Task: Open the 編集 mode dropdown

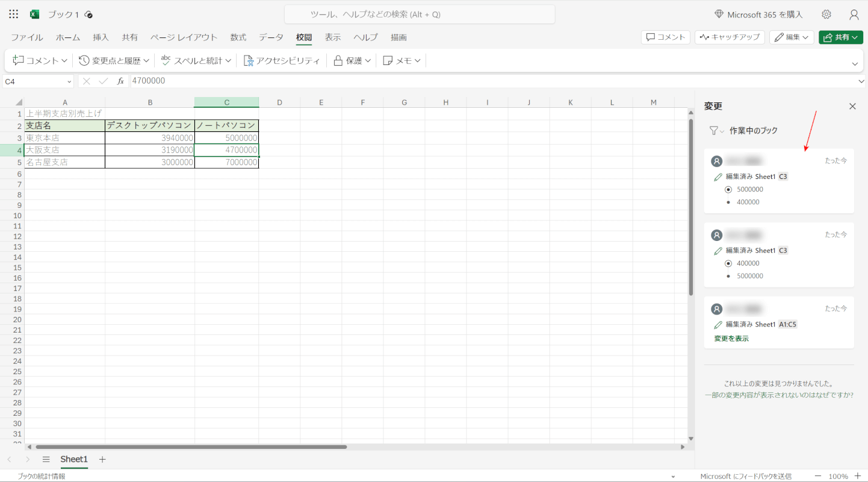Action: pos(792,37)
